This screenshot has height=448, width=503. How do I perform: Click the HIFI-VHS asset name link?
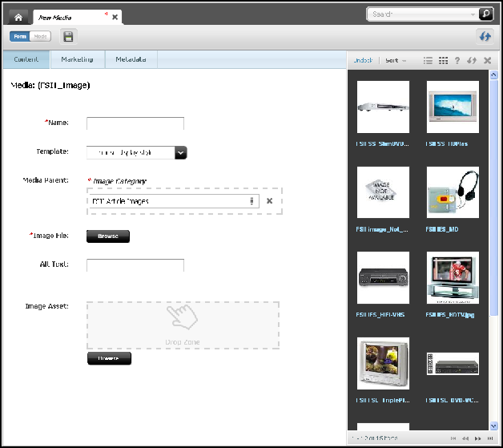[x=380, y=314]
